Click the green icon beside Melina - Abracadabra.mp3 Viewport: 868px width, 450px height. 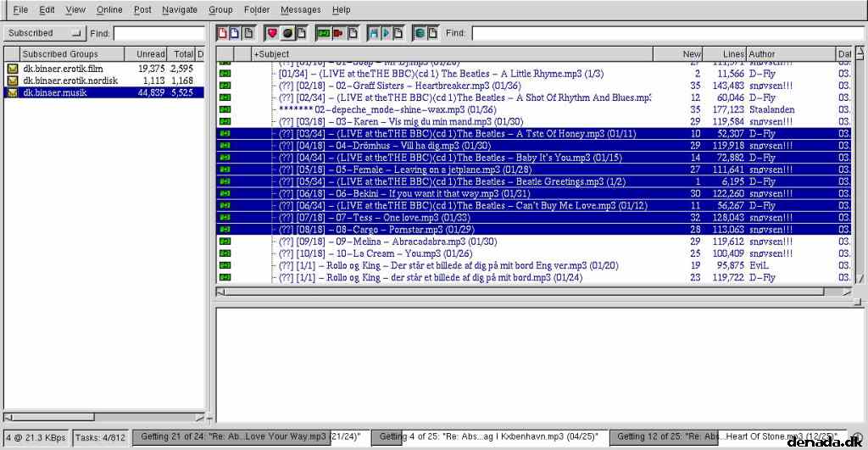[225, 242]
